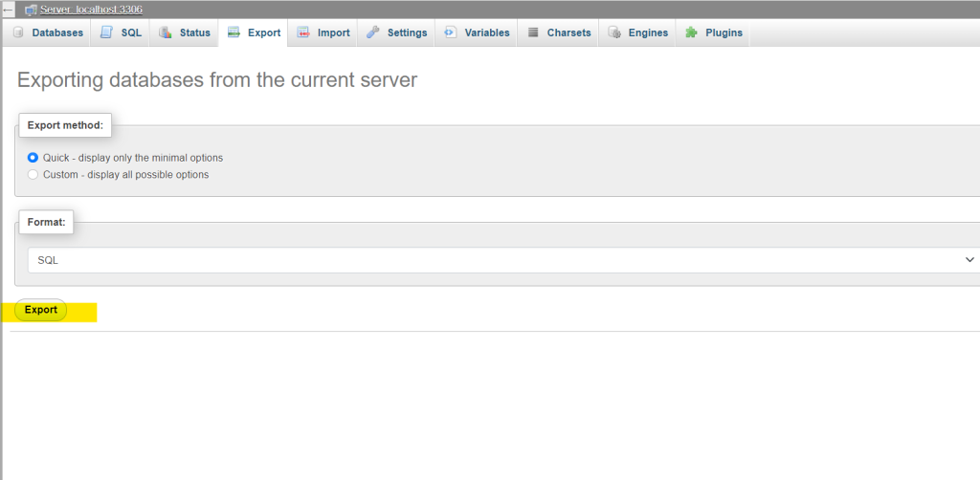Click the Server: localhost:3306 breadcrumb link
The width and height of the screenshot is (980, 480).
click(91, 10)
